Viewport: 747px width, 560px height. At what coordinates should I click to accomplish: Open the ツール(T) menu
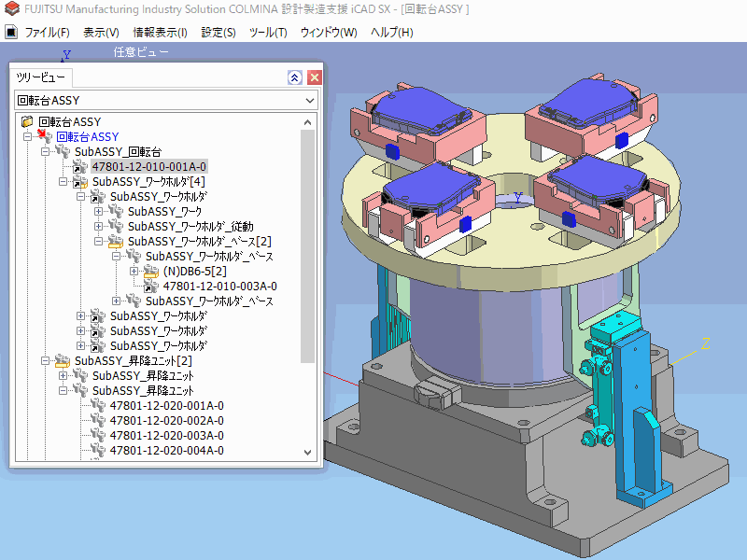[x=268, y=32]
